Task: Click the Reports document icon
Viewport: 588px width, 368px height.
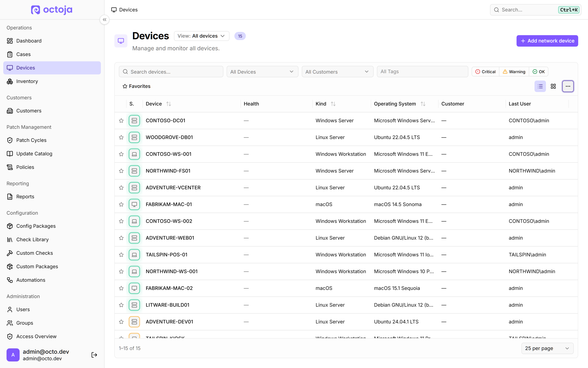Action: click(x=10, y=197)
